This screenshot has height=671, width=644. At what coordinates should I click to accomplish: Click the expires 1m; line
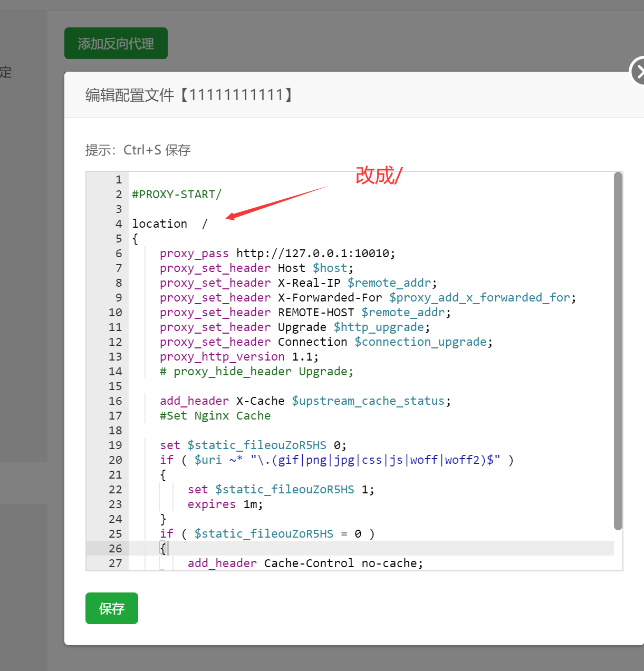coord(225,504)
